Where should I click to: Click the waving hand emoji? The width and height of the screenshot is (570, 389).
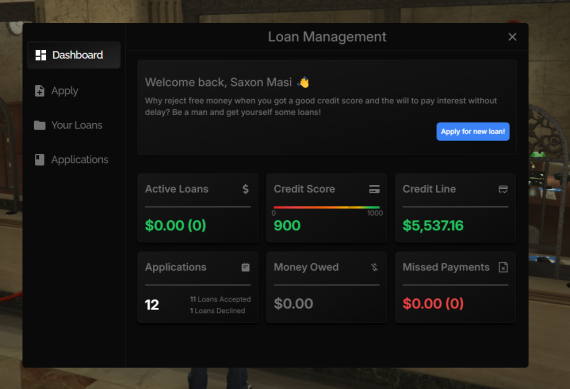303,82
